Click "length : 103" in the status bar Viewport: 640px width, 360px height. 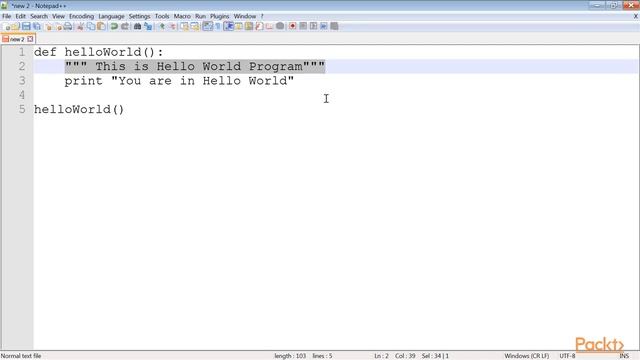[290, 356]
